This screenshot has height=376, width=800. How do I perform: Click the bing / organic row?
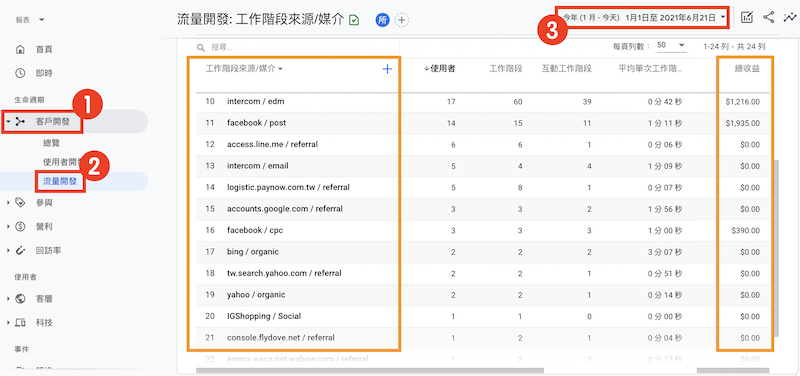point(482,252)
